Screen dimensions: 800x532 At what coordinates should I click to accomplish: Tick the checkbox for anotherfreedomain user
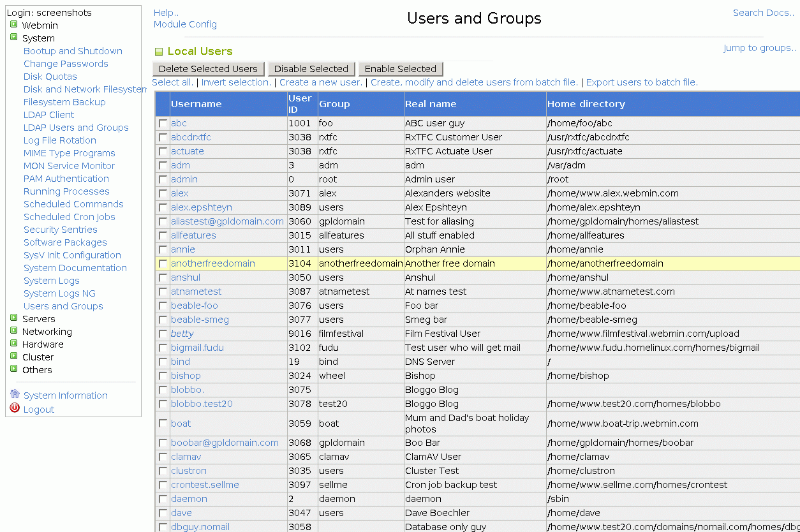[163, 263]
